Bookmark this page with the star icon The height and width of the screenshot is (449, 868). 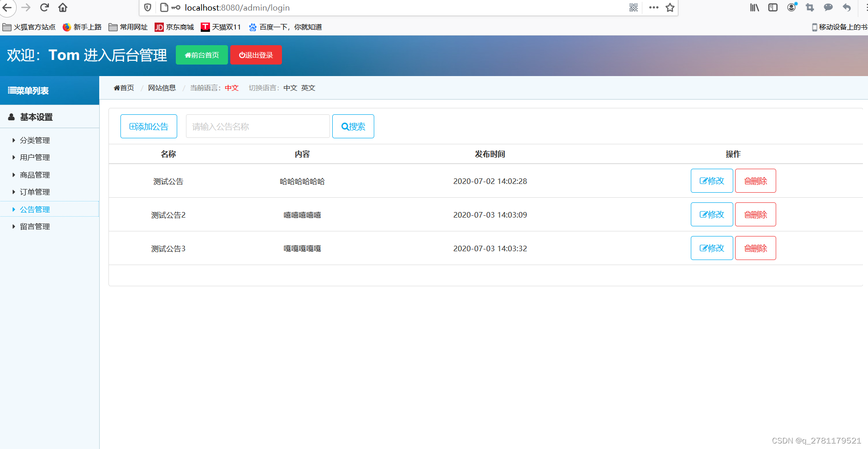click(670, 7)
